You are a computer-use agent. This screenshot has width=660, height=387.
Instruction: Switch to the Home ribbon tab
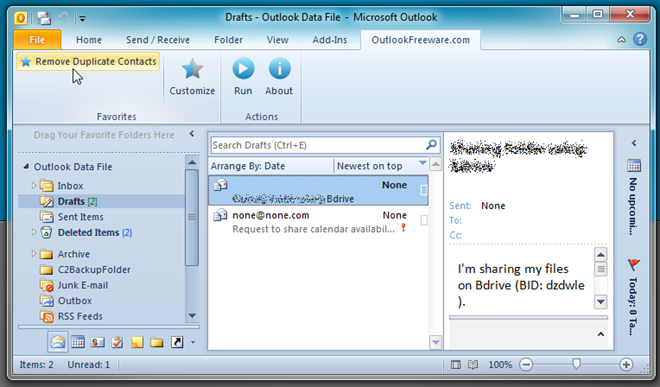click(x=89, y=40)
